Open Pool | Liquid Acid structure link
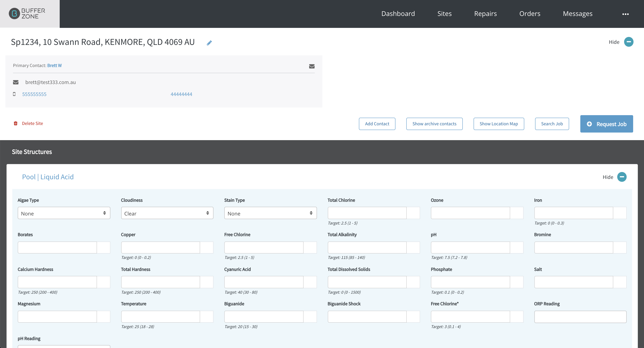 pos(48,177)
